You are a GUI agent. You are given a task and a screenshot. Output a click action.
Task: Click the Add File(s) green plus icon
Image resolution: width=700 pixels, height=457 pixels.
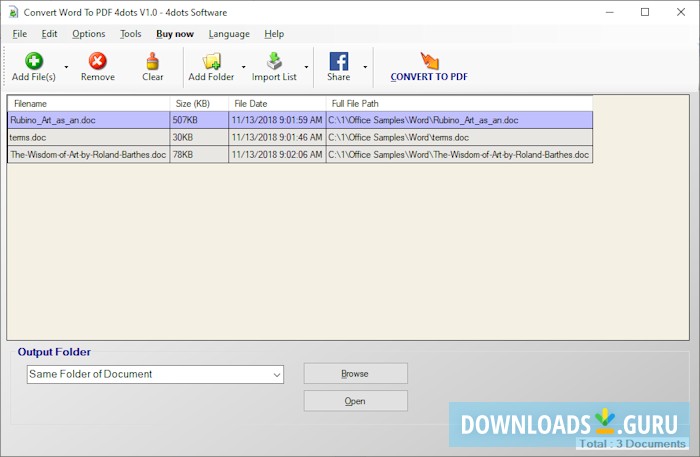pyautogui.click(x=33, y=61)
